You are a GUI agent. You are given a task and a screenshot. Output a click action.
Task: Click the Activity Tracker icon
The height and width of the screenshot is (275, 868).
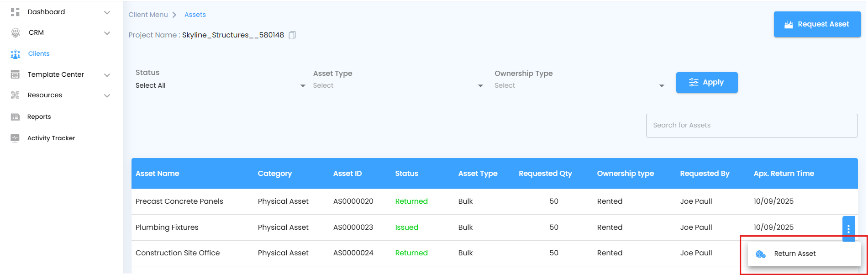[15, 138]
